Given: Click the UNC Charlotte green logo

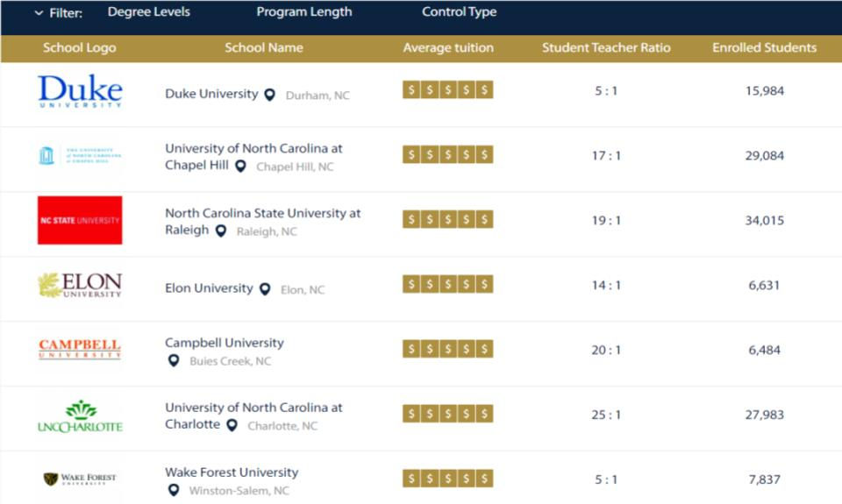Looking at the screenshot, I should tap(80, 416).
